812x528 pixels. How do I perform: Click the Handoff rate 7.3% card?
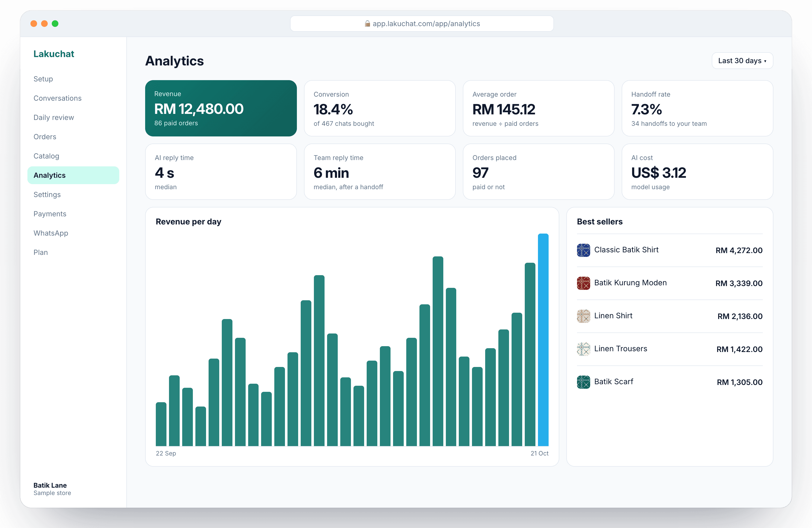[697, 108]
